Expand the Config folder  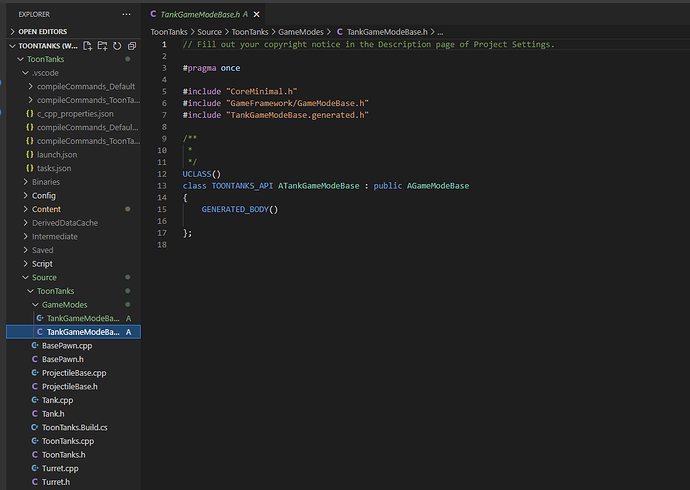click(x=43, y=195)
